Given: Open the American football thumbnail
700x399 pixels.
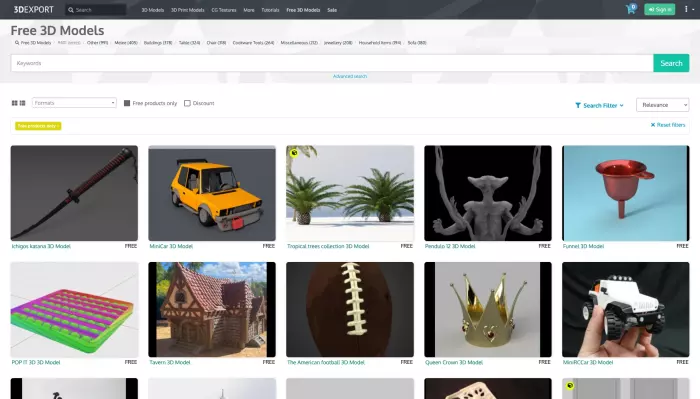Looking at the screenshot, I should click(350, 309).
